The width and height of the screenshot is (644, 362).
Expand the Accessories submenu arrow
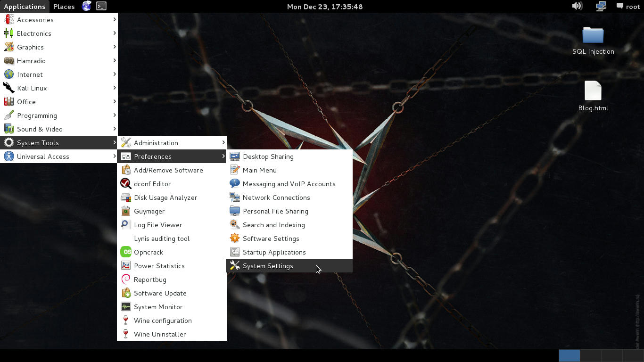(115, 19)
